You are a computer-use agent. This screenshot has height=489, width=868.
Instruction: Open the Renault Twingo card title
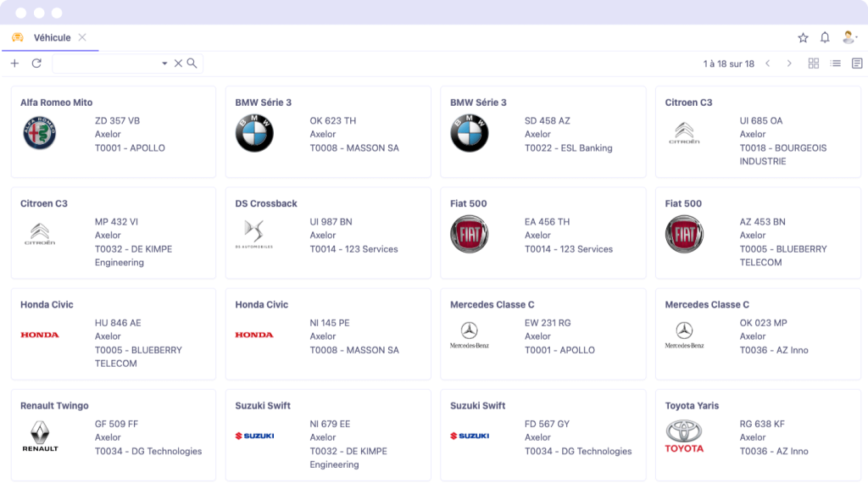(x=54, y=405)
